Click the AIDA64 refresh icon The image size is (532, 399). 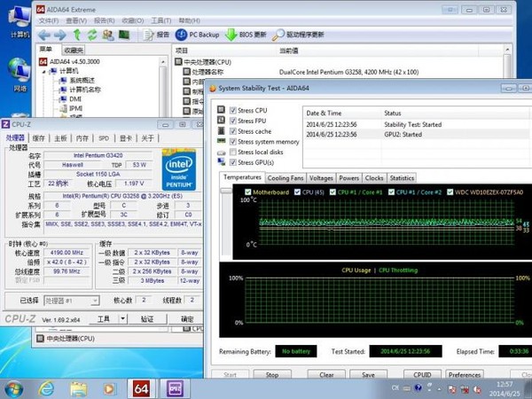pos(92,35)
